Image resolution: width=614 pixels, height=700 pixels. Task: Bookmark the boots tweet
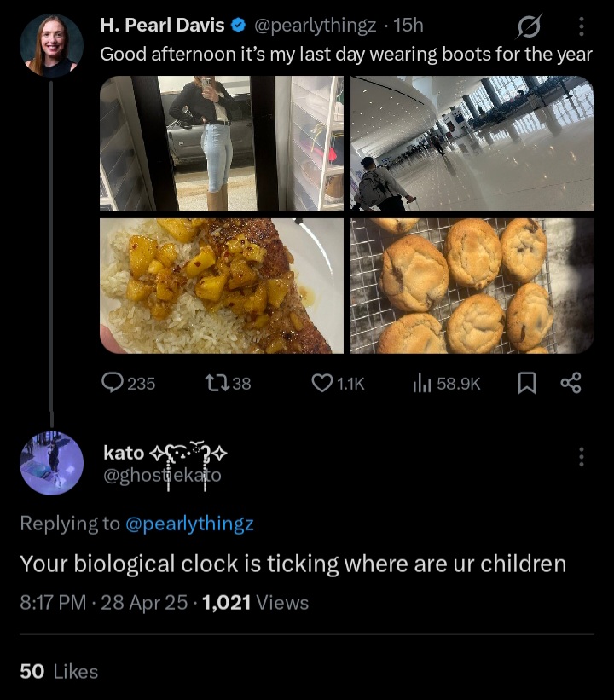(527, 384)
